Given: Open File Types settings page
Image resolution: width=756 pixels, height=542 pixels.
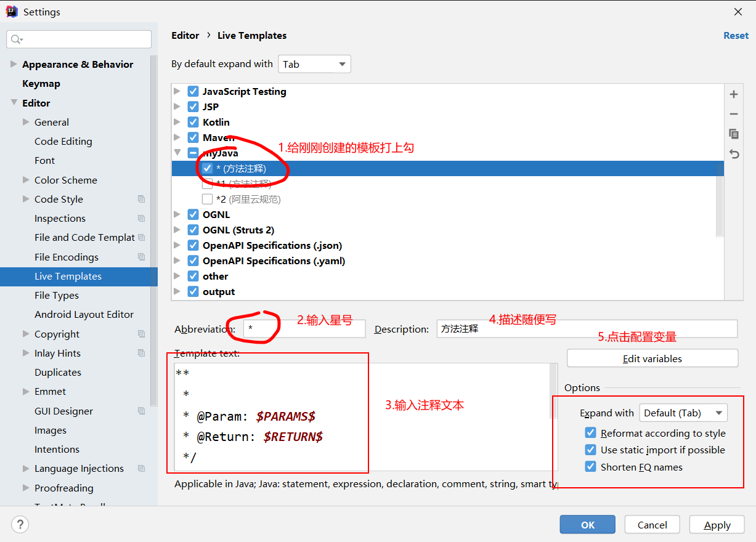Looking at the screenshot, I should coord(57,295).
